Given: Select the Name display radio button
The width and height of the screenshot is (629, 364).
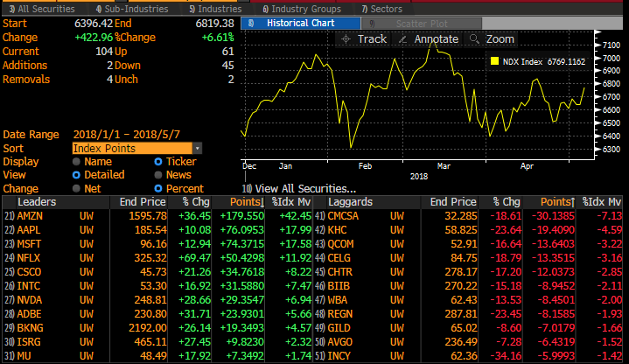Looking at the screenshot, I should click(76, 162).
